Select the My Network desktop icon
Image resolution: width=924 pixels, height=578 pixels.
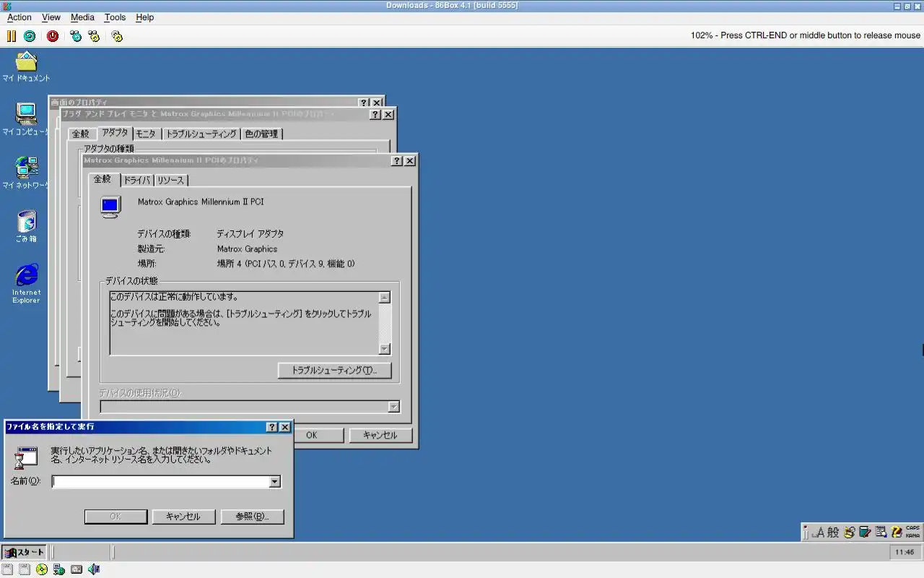[x=26, y=173]
